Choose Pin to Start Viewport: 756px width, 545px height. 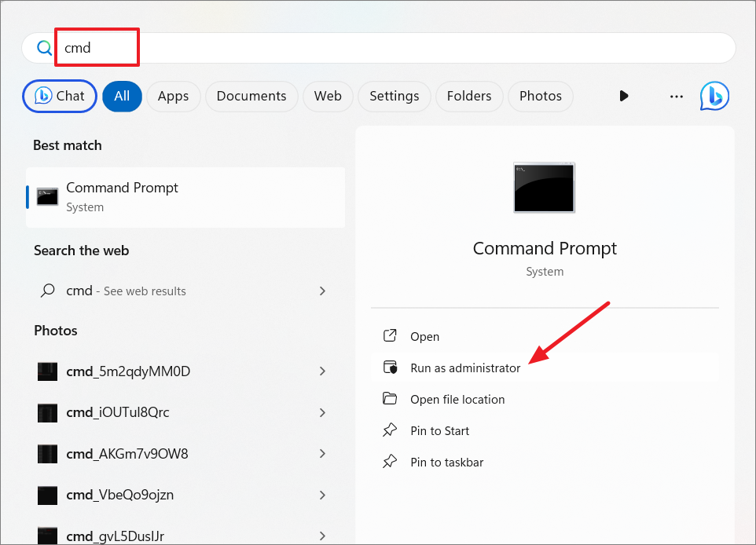pyautogui.click(x=545, y=430)
